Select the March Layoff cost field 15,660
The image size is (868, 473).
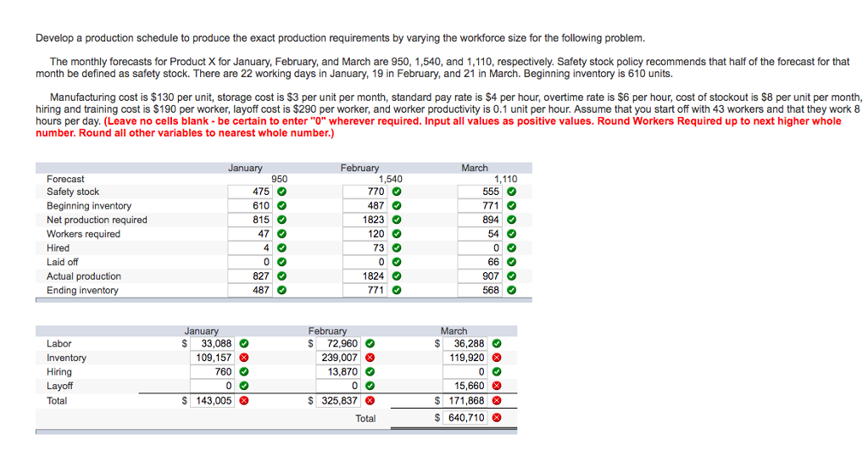point(465,386)
